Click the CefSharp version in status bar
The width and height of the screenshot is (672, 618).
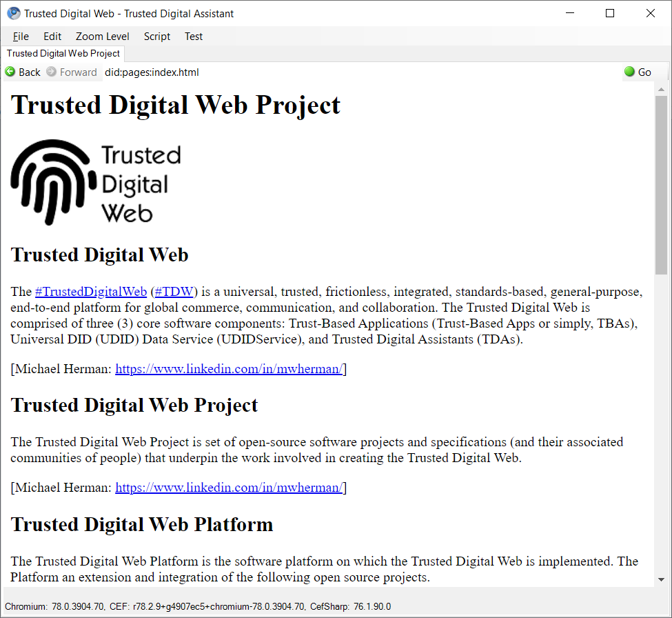(351, 606)
